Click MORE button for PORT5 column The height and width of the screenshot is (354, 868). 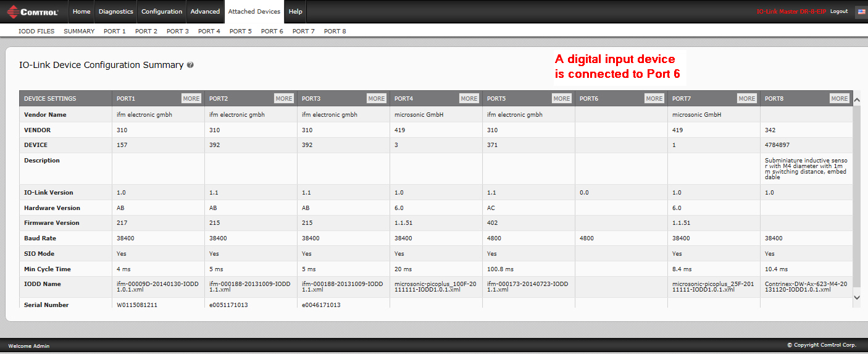click(x=562, y=98)
